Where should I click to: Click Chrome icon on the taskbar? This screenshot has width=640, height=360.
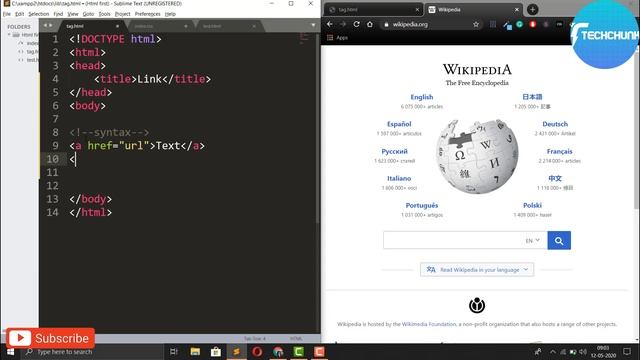tap(278, 352)
